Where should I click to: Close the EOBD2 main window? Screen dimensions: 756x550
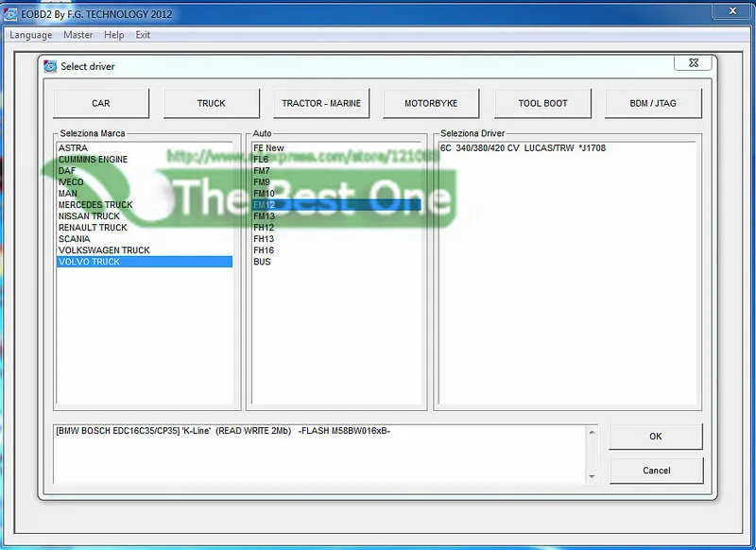(x=732, y=10)
